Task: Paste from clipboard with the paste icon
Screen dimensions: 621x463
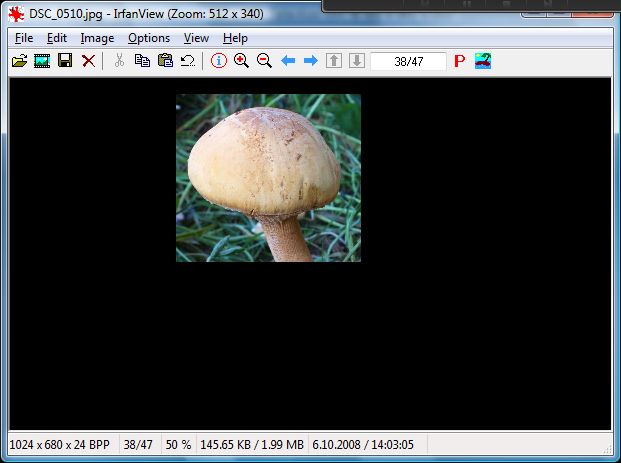Action: point(165,61)
